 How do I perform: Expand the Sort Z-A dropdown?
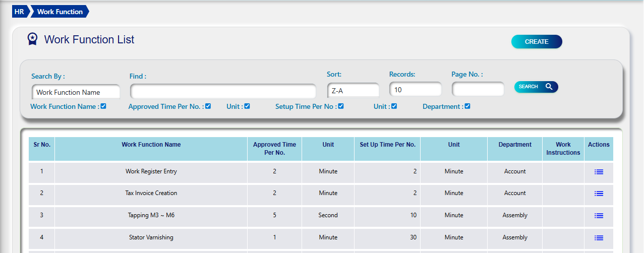coord(353,90)
